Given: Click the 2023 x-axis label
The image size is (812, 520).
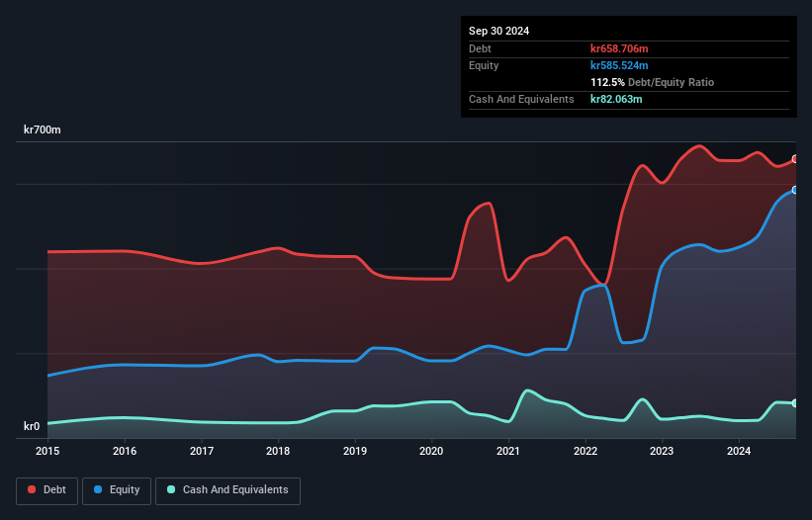Looking at the screenshot, I should click(x=662, y=451).
